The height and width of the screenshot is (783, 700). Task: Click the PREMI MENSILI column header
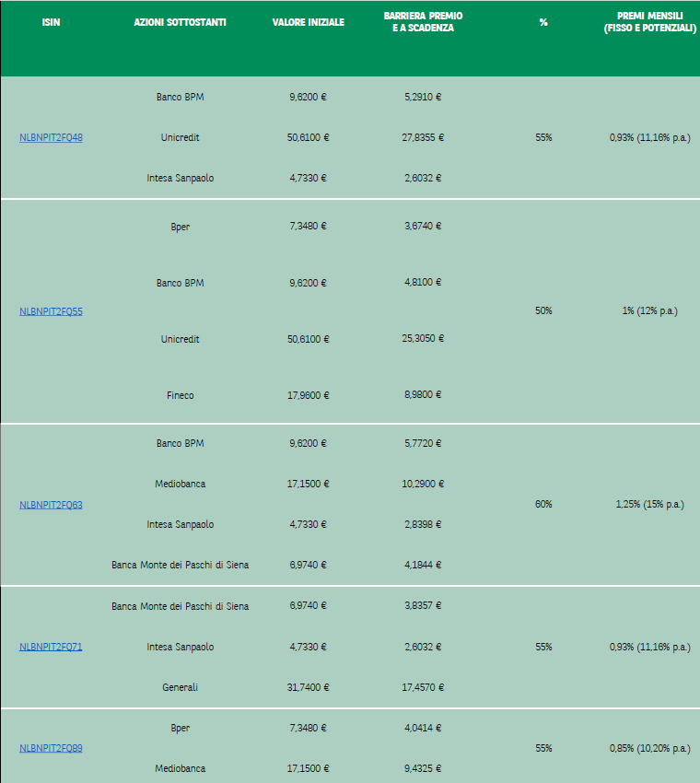click(649, 22)
